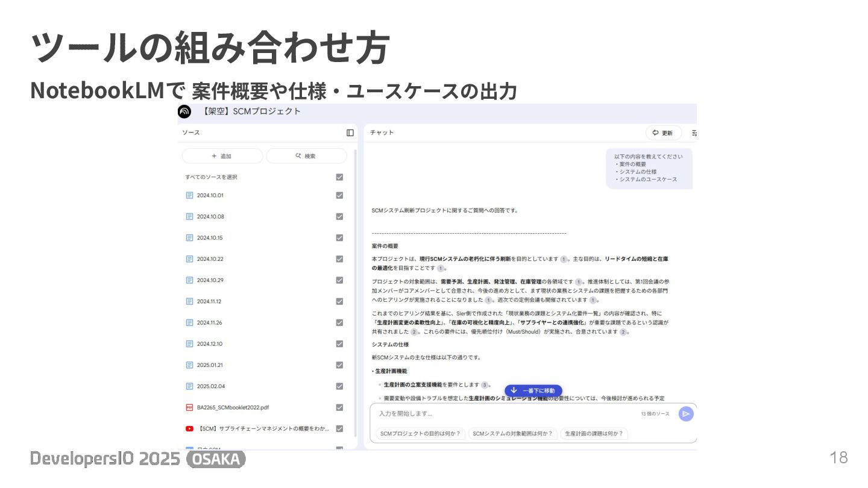This screenshot has width=868, height=488.
Task: Uncheck BA2265_SCMbooklet2022.pdf checkbox
Action: coord(339,407)
